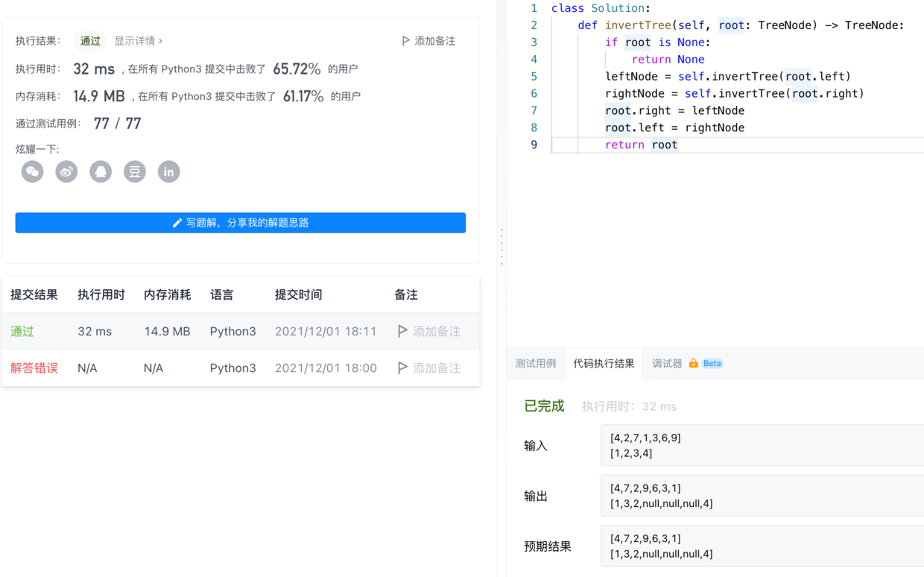Click the 预期结果 output box
Image resolution: width=924 pixels, height=577 pixels.
[x=760, y=546]
